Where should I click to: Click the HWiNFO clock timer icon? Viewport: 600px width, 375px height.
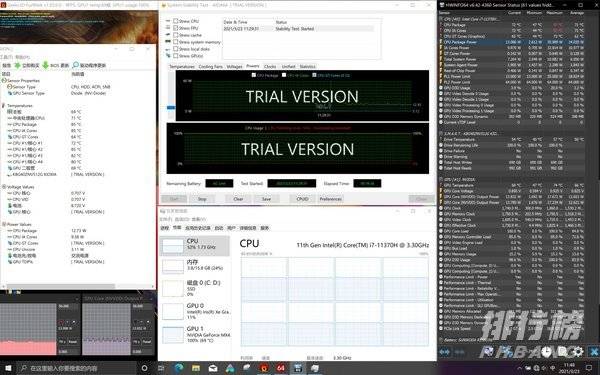546,352
